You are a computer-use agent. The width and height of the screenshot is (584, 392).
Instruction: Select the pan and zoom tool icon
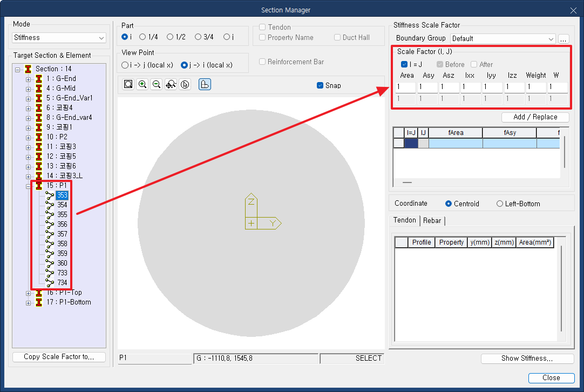tap(171, 85)
